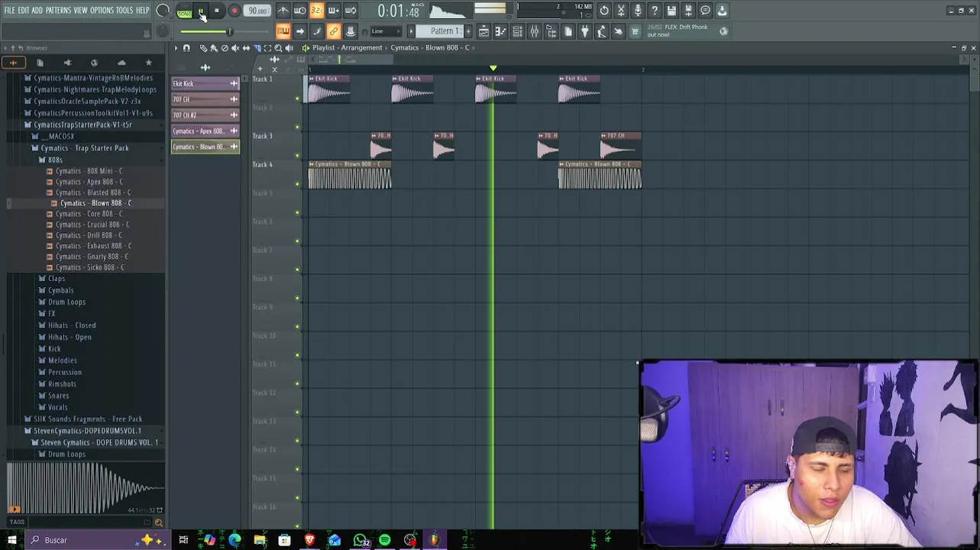Open the ADD menu
Image resolution: width=980 pixels, height=550 pixels.
pyautogui.click(x=37, y=10)
